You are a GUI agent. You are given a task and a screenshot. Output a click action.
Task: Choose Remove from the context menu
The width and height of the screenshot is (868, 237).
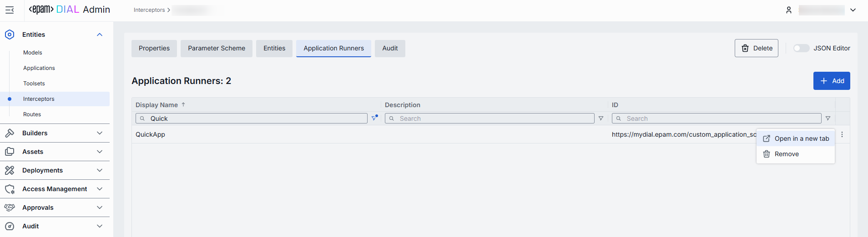tap(787, 154)
